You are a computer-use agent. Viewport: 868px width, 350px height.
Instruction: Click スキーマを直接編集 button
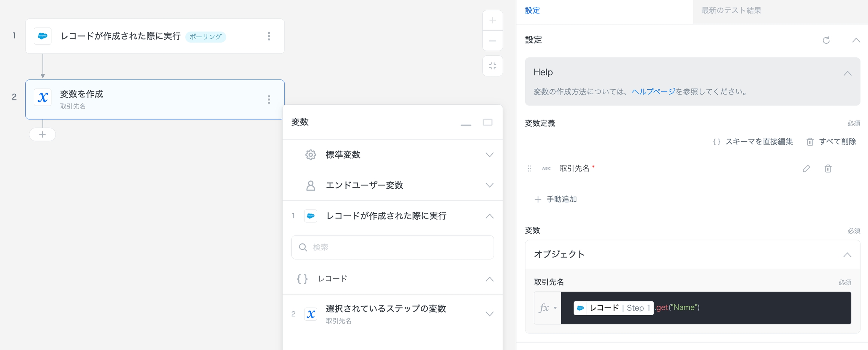click(753, 142)
